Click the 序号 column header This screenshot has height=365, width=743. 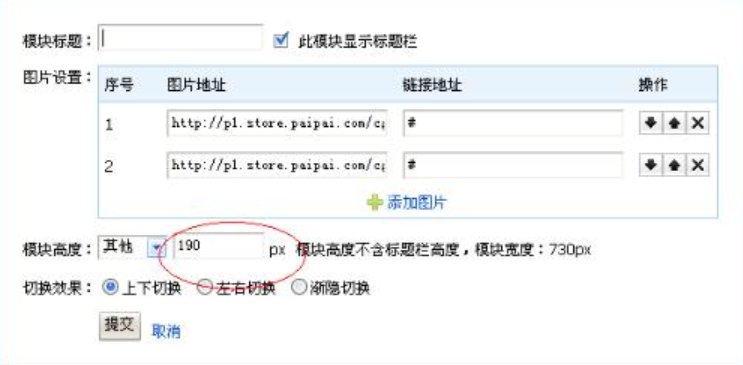(119, 85)
